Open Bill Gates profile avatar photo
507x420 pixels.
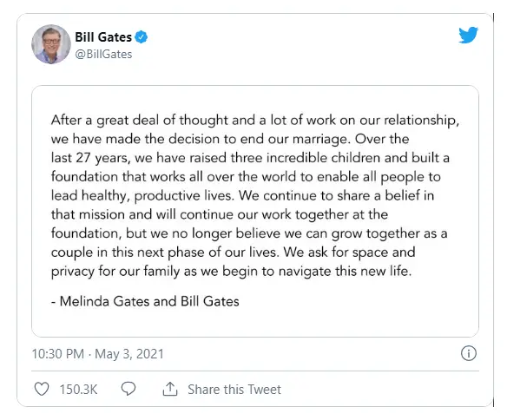click(x=51, y=44)
